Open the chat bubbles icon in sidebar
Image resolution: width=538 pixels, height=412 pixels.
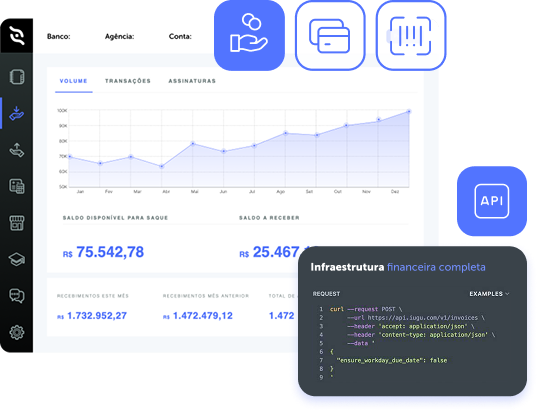click(17, 296)
